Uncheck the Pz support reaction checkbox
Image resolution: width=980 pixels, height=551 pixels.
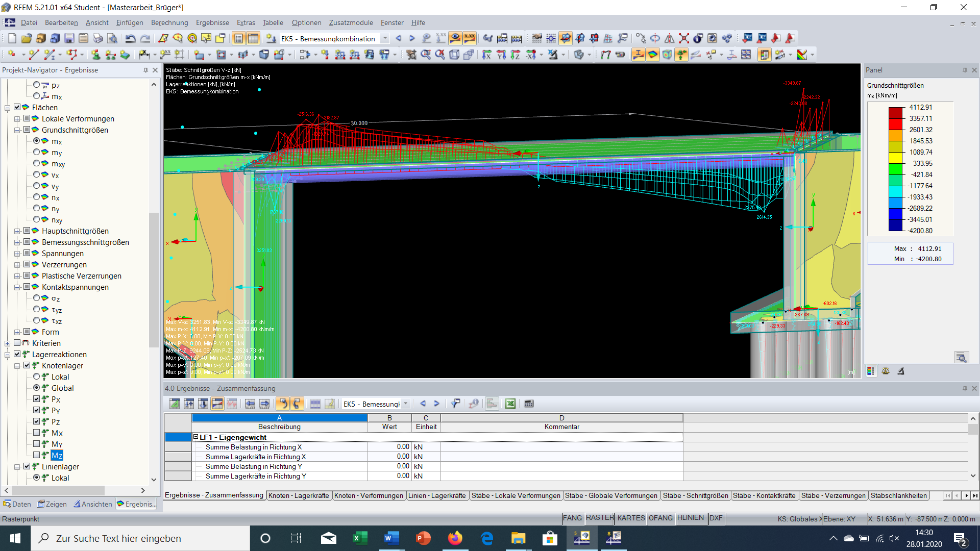tap(37, 421)
